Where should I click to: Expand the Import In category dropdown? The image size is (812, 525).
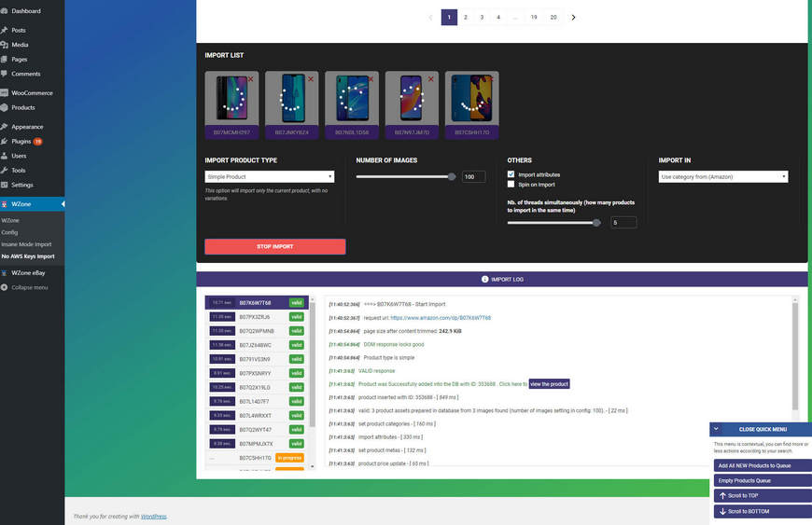(723, 176)
